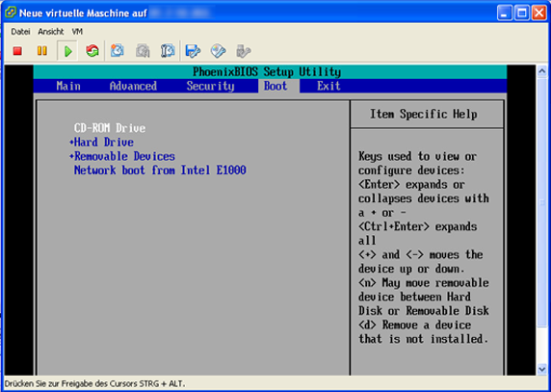The width and height of the screenshot is (551, 392).
Task: Select Network boot from Intel E1000
Action: click(x=160, y=170)
